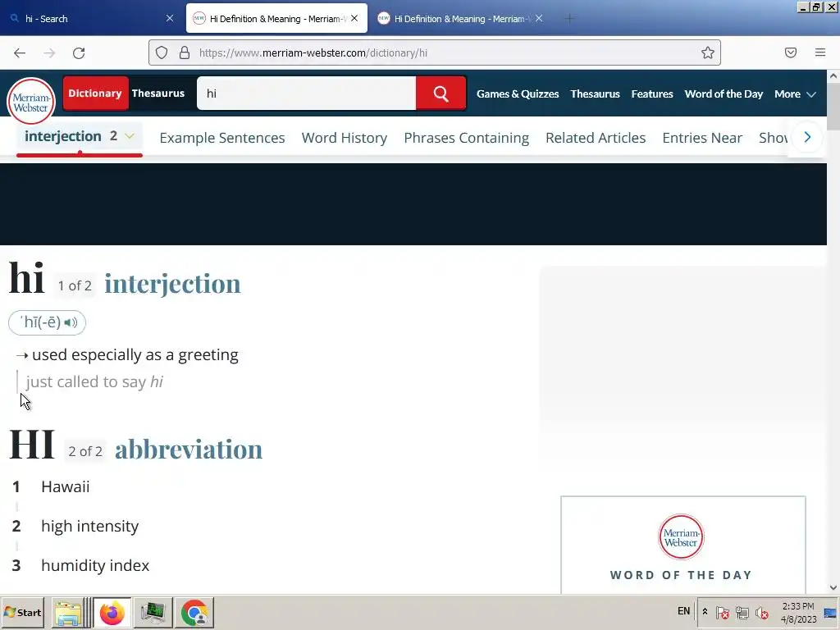The height and width of the screenshot is (630, 840).
Task: Click the example 'just called to say hi'
Action: tap(94, 382)
